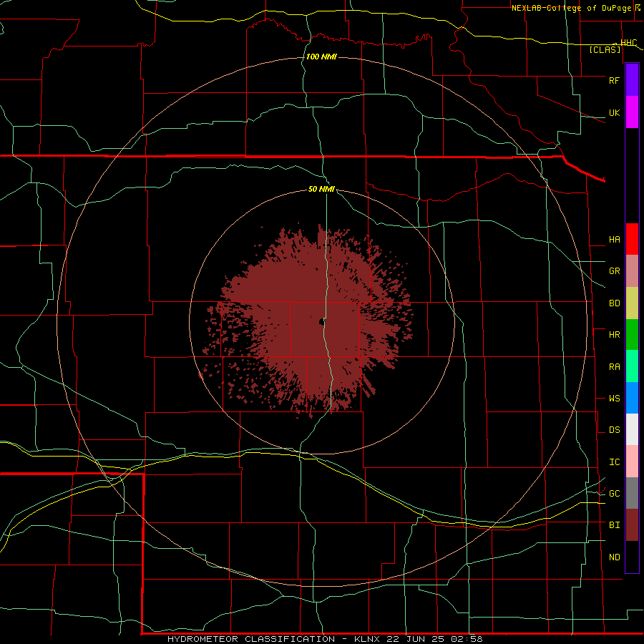Click the GR legend label
The height and width of the screenshot is (644, 644).
pyautogui.click(x=614, y=271)
